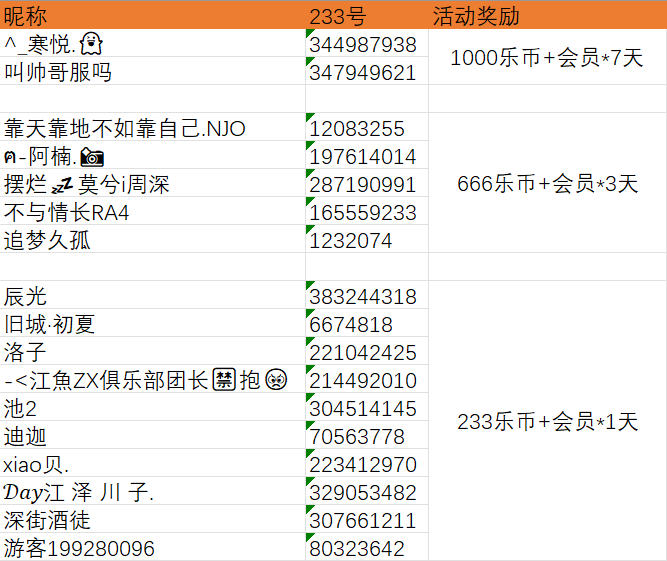Click the nickname cell 洛子
Screen dimensions: 667x561
tap(152, 352)
